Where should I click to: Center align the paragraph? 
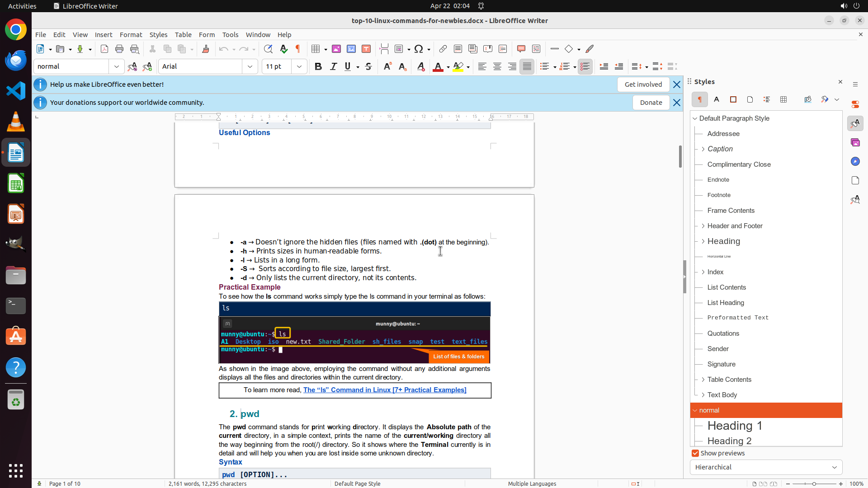497,66
